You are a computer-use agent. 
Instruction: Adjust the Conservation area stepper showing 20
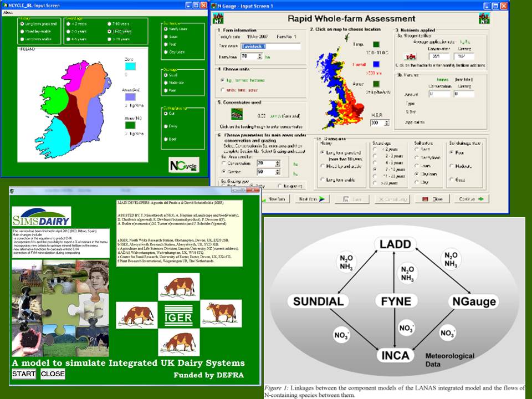coord(278,163)
